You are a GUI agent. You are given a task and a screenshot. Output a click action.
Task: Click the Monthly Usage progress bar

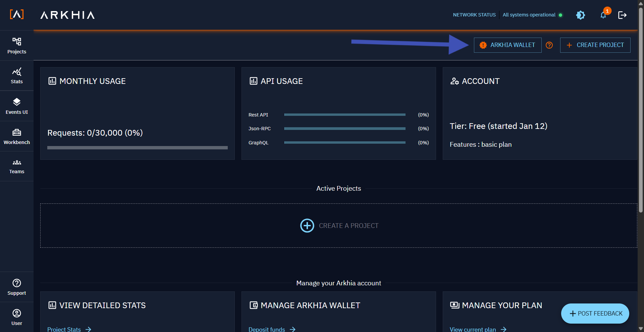click(137, 147)
